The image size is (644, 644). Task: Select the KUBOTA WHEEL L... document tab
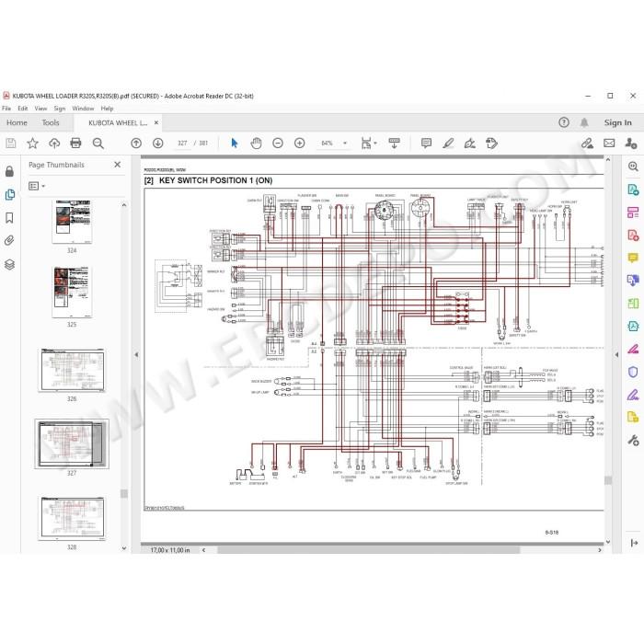coord(118,122)
